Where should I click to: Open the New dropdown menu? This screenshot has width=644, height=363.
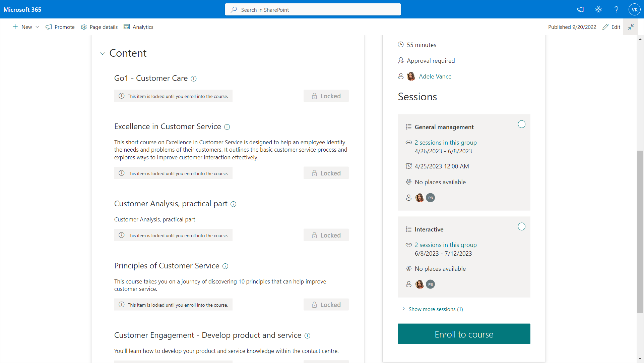click(26, 27)
